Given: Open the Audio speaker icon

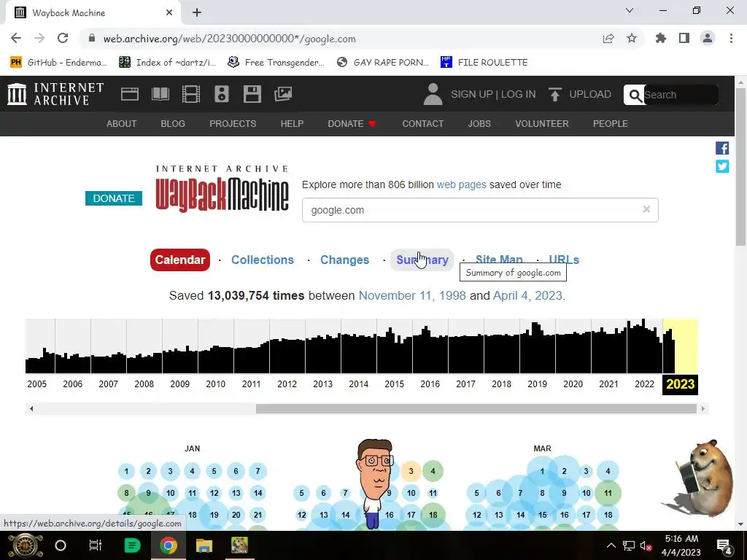Looking at the screenshot, I should [222, 94].
